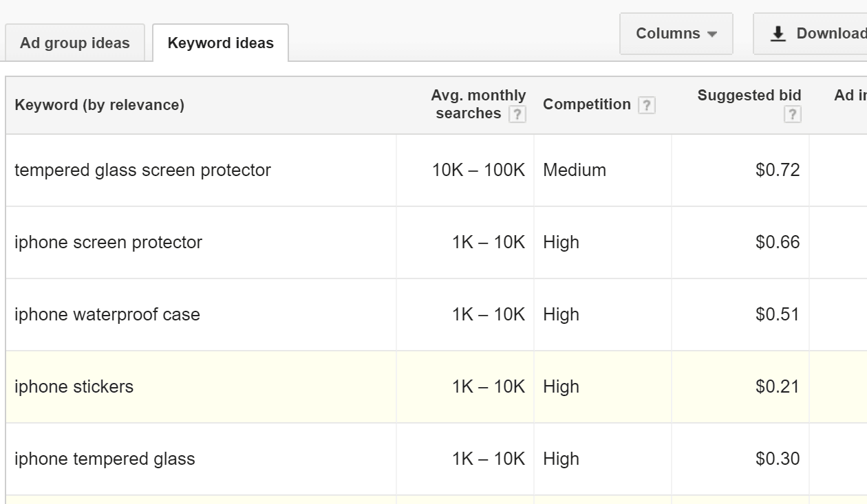Click the $0.30 suggested bid
Image resolution: width=867 pixels, height=504 pixels.
pos(778,459)
